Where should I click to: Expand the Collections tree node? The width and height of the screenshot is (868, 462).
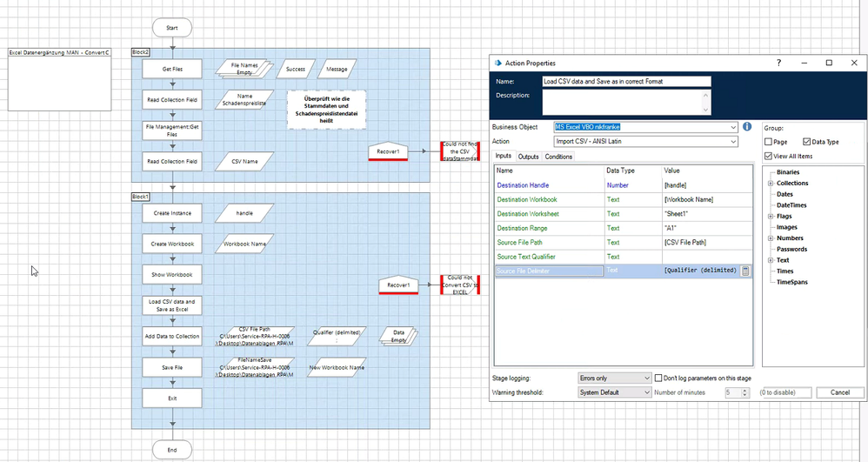click(x=770, y=184)
